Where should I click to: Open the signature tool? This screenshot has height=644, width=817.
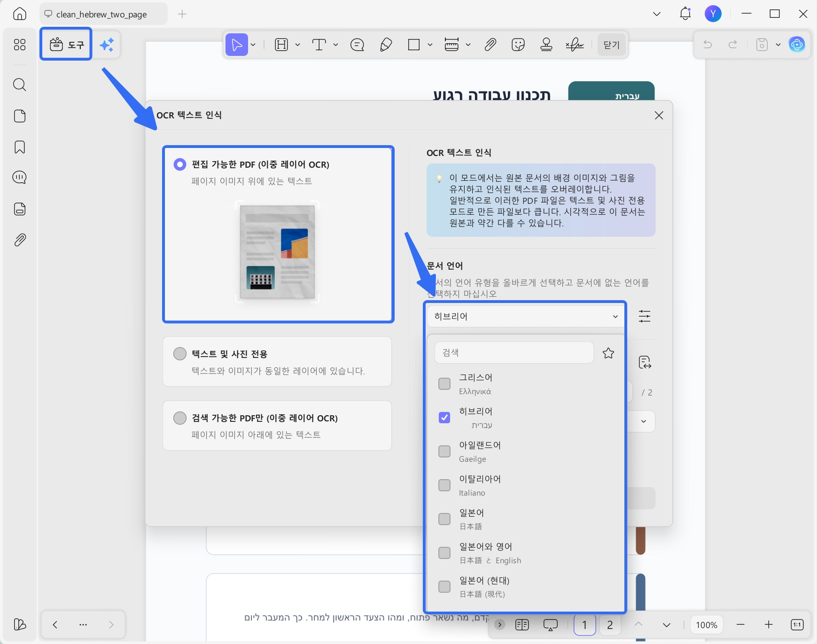point(575,45)
